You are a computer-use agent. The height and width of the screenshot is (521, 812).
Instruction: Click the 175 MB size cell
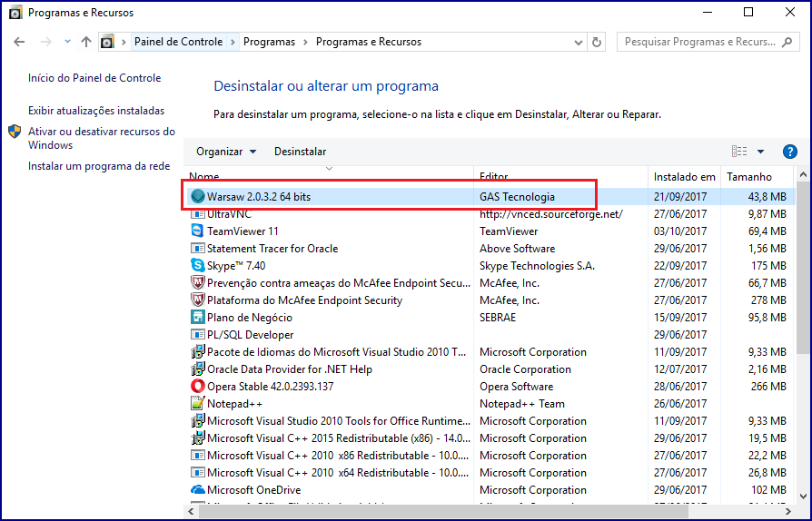(768, 266)
